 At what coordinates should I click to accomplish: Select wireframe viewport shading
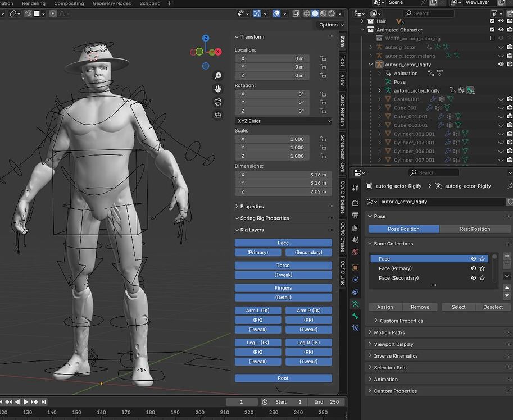(x=307, y=13)
